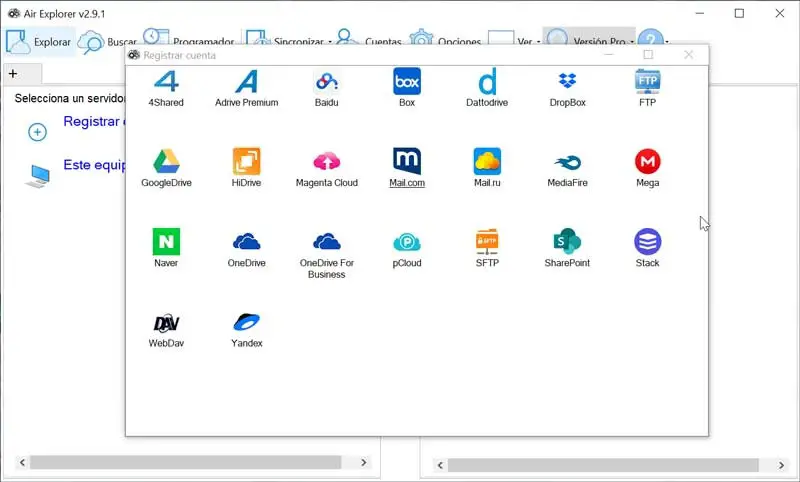
Task: Add a new tab with plus button
Action: click(x=13, y=74)
